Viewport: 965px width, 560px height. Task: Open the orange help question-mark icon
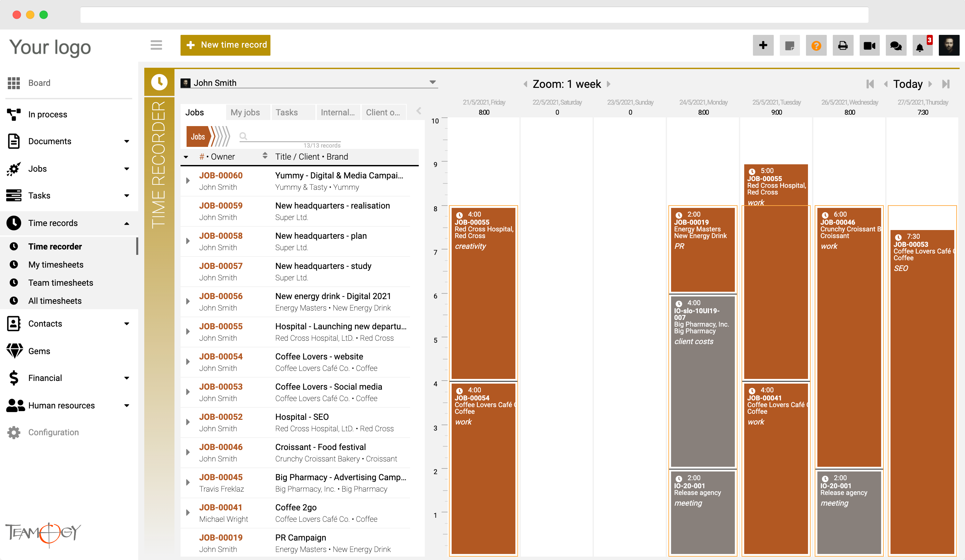point(816,46)
